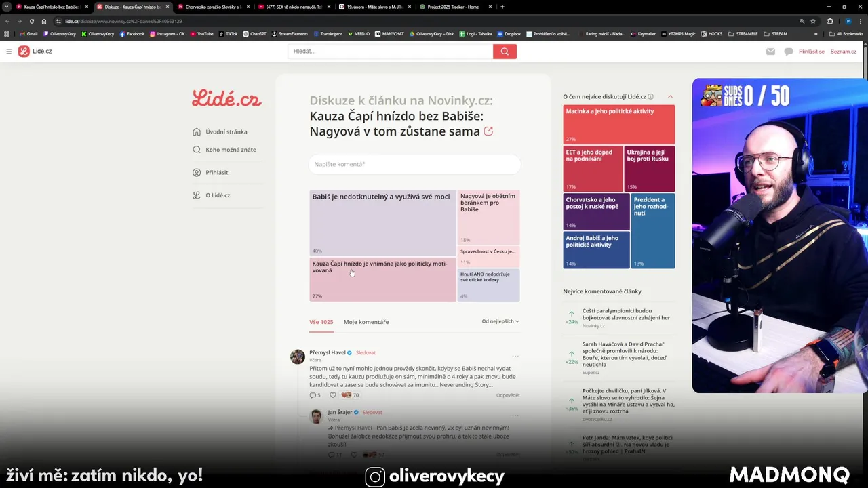Viewport: 868px width, 488px height.
Task: Open the browser profile avatar
Action: [848, 21]
